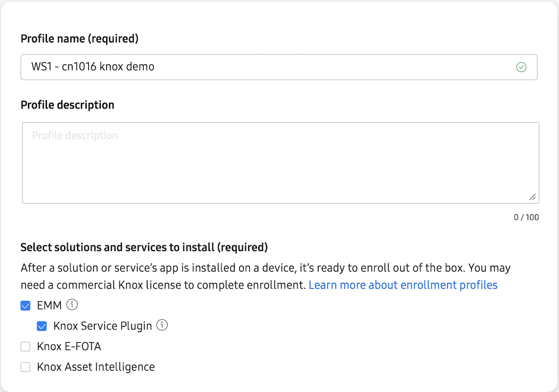This screenshot has width=559, height=392.
Task: Click Select solutions and services heading
Action: 144,247
